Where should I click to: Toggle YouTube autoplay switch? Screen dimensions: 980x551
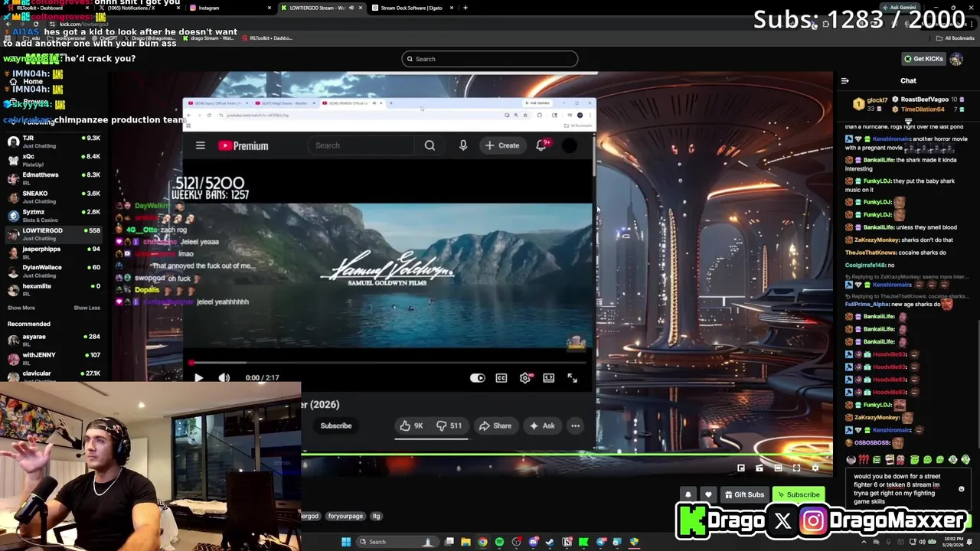point(477,377)
